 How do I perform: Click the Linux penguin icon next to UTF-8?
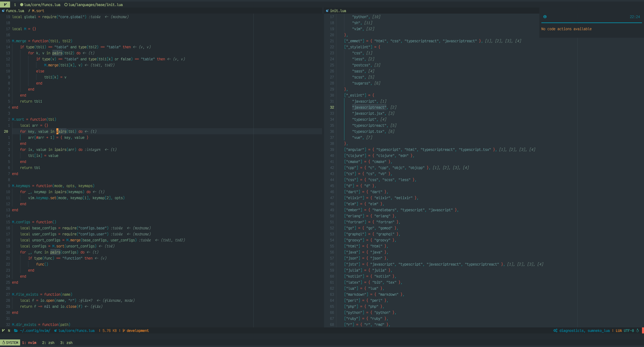click(637, 331)
